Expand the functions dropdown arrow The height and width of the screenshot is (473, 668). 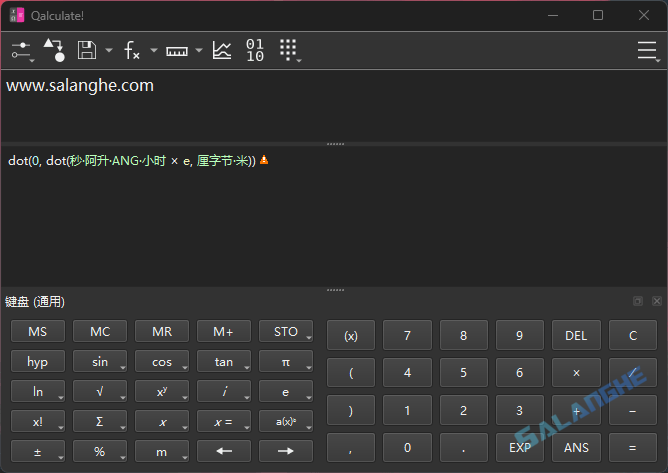click(x=154, y=50)
